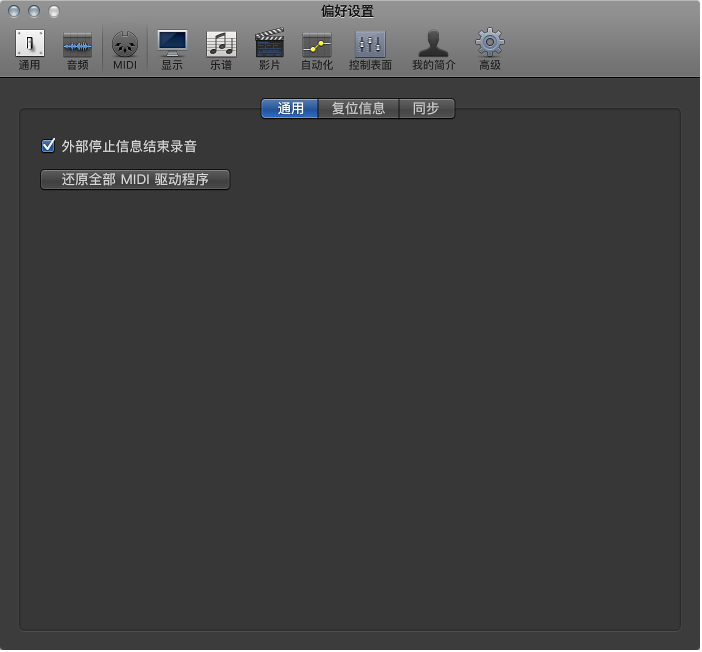Select the MIDI preferences icon
Image resolution: width=702 pixels, height=652 pixels.
coord(125,50)
